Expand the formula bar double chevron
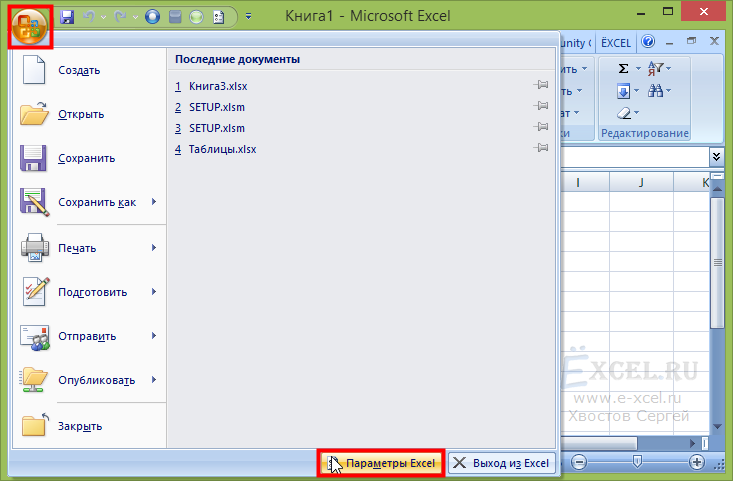The width and height of the screenshot is (733, 481). tap(716, 157)
